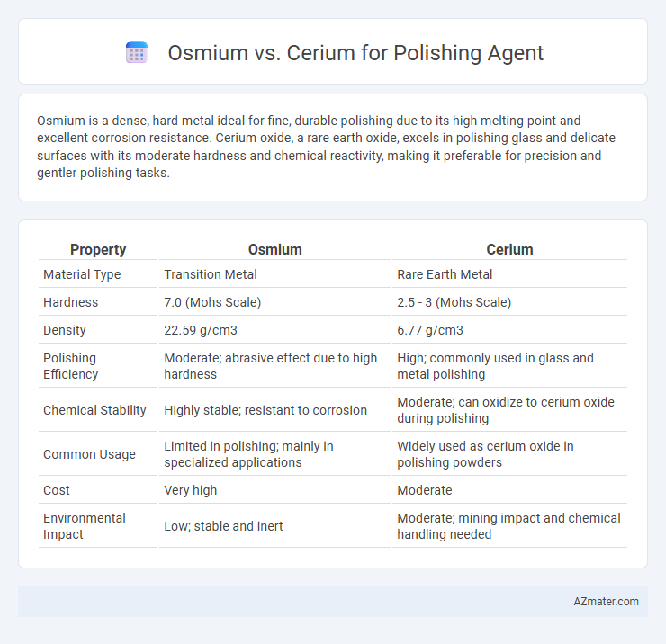Click 'Widely used as cerium oxide in polishing powders'
The width and height of the screenshot is (666, 644).
[x=485, y=454]
